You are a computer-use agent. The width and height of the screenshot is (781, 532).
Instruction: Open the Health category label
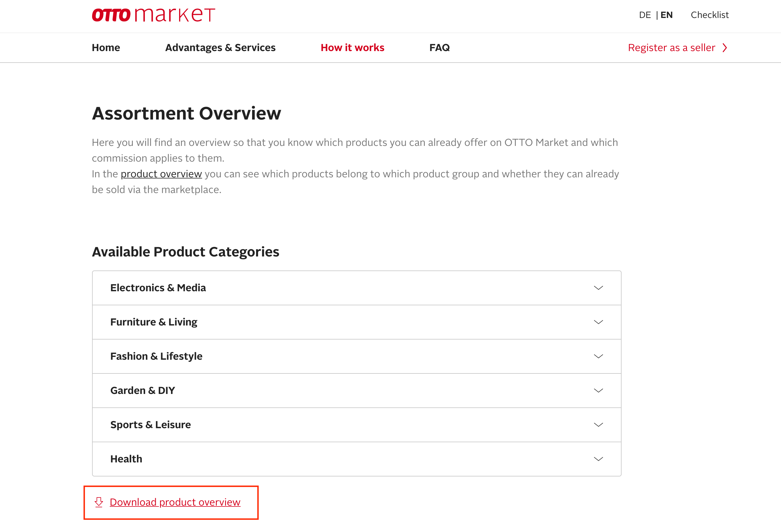pos(126,459)
